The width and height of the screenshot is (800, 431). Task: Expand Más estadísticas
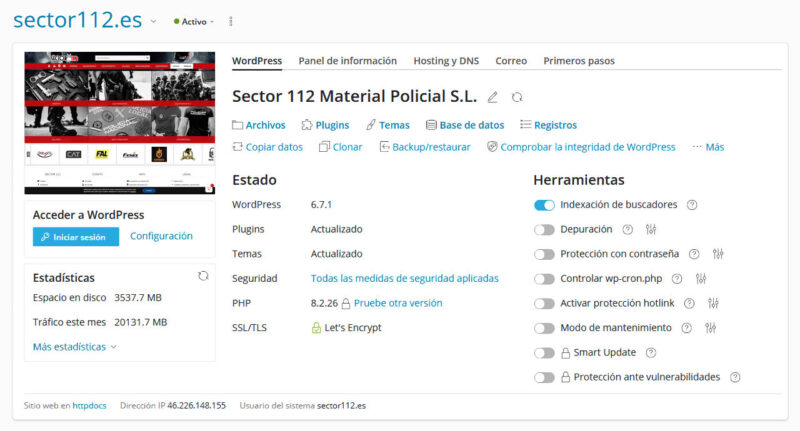[74, 347]
